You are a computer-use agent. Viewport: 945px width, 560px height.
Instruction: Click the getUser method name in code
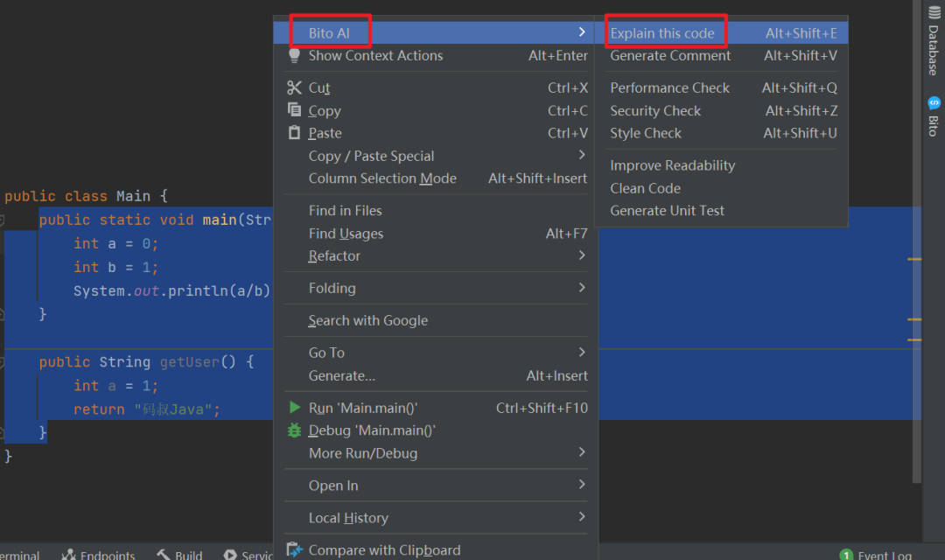(x=189, y=361)
